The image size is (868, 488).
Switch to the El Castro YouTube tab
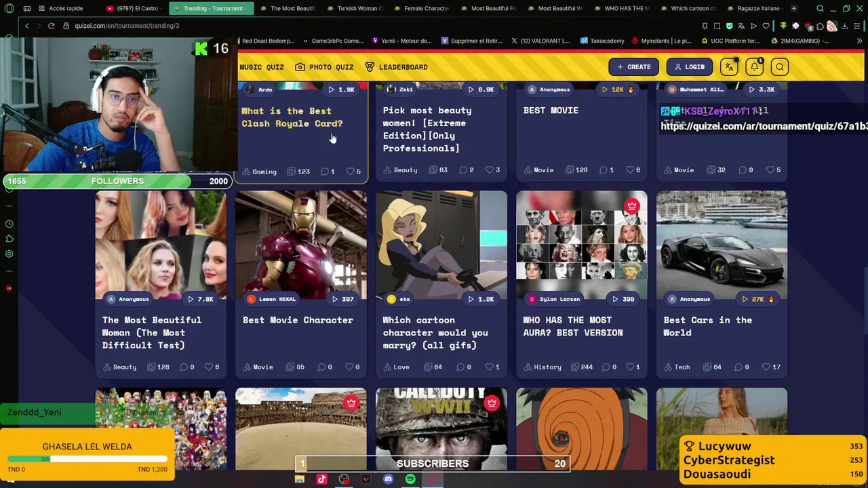point(132,9)
